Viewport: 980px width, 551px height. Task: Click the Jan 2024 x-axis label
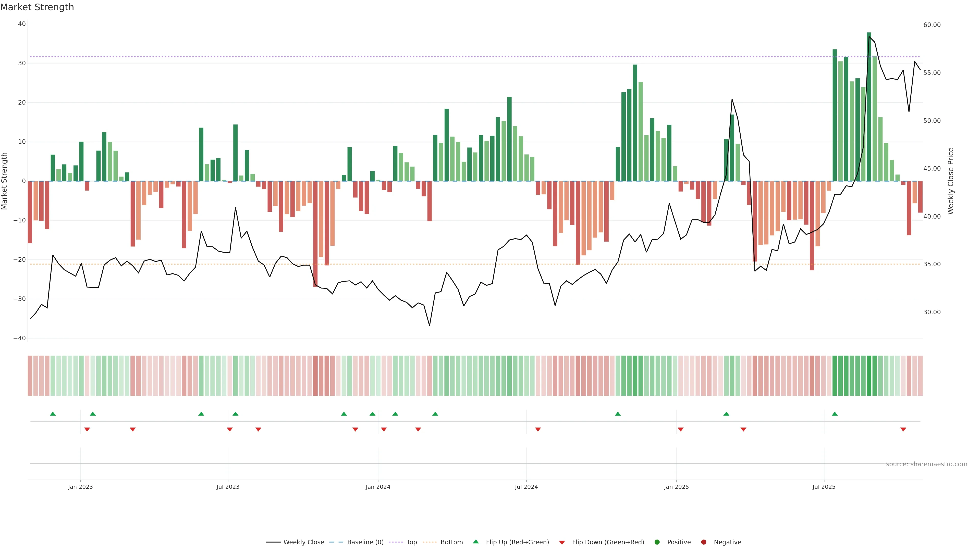378,487
